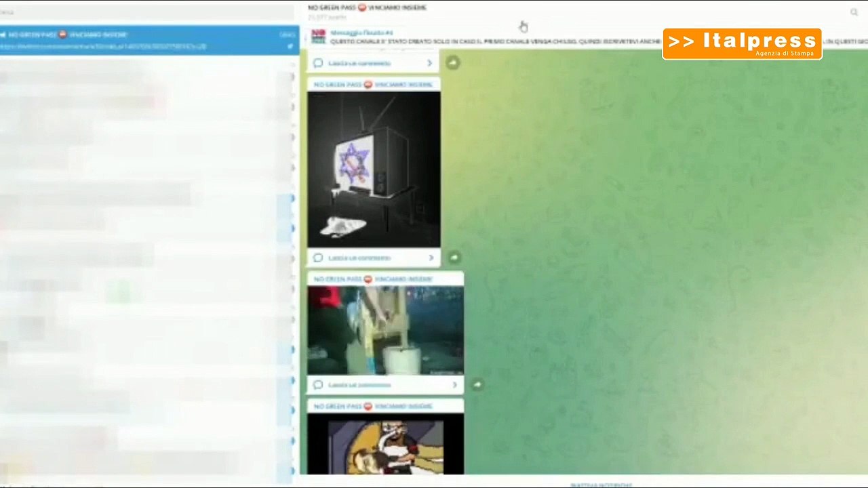Expand comments arrow on the topmost post

tap(429, 63)
